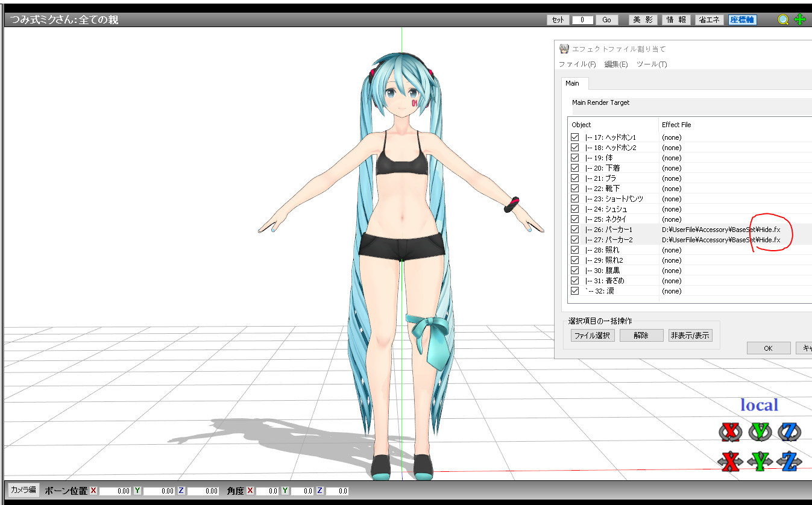Toggle the 24: シュシュ checkbox

(x=574, y=209)
